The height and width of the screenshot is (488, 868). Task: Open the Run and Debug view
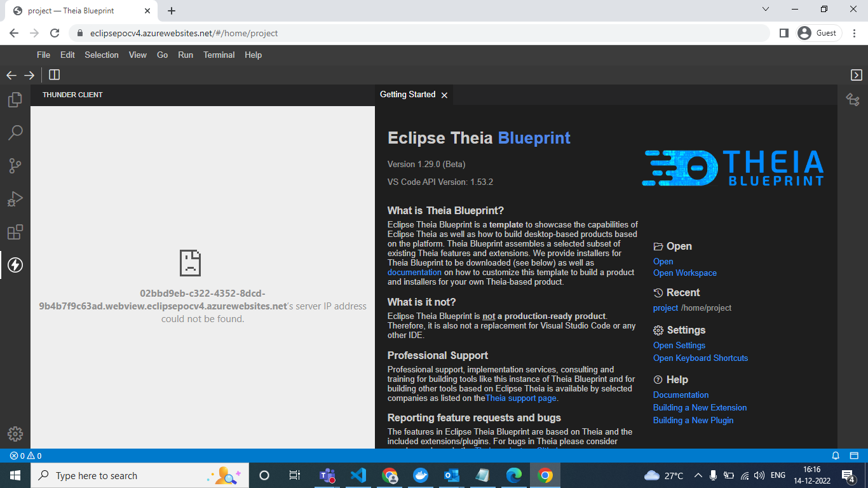coord(16,199)
